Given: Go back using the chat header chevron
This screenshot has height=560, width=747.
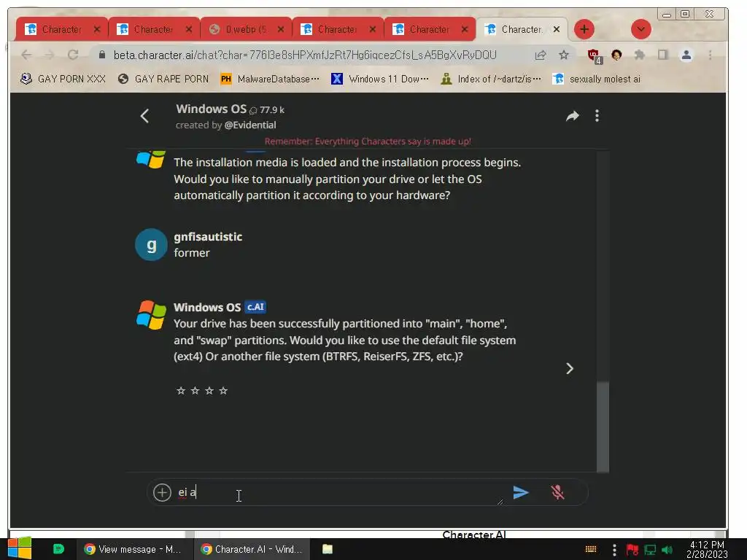Looking at the screenshot, I should click(145, 116).
